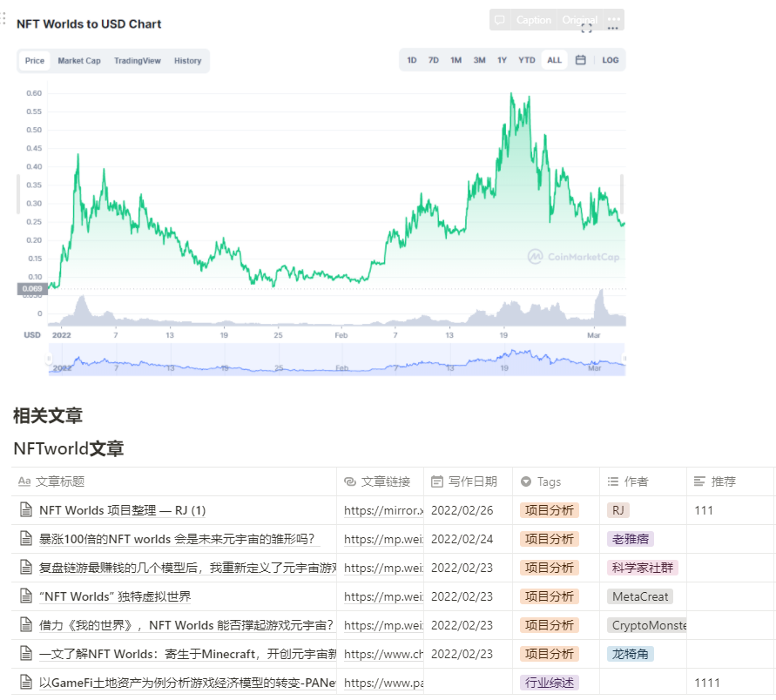Select the 7D time range

(x=434, y=60)
